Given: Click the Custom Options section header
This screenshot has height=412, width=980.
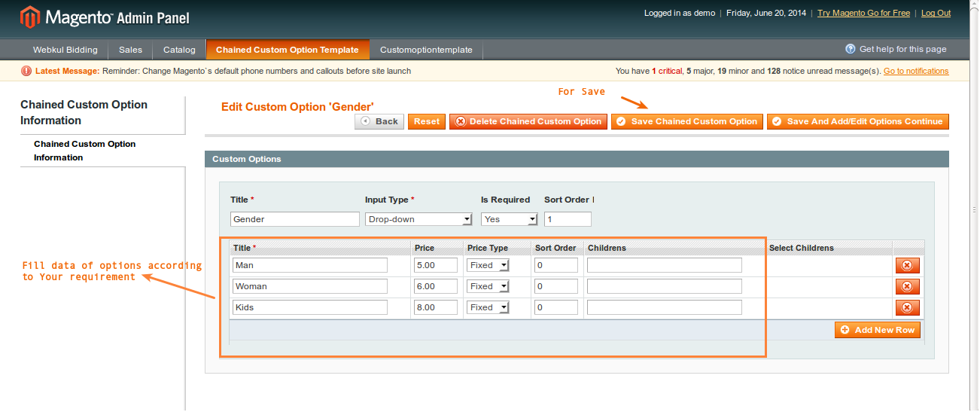Looking at the screenshot, I should click(x=577, y=159).
